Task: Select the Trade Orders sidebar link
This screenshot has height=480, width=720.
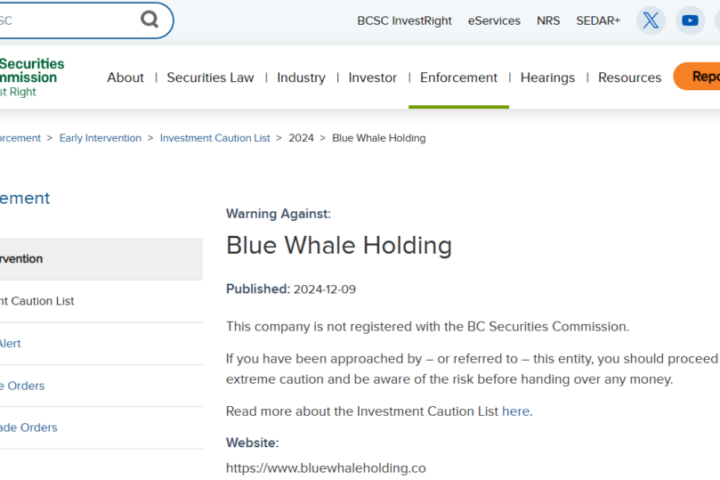Action: coord(28,428)
